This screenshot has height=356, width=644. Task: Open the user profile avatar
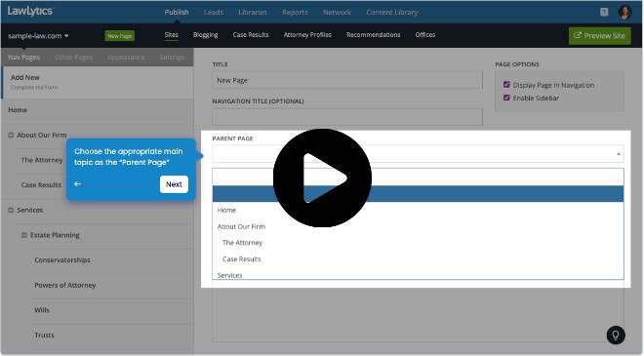[x=624, y=12]
